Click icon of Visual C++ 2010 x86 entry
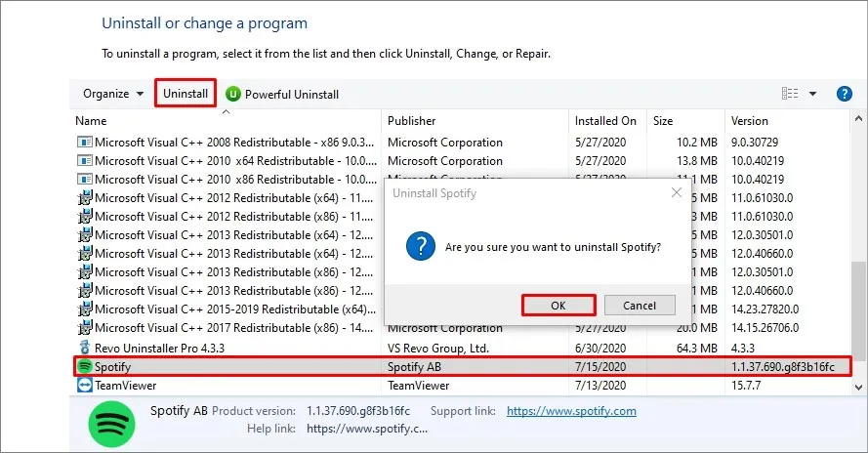 (x=85, y=180)
